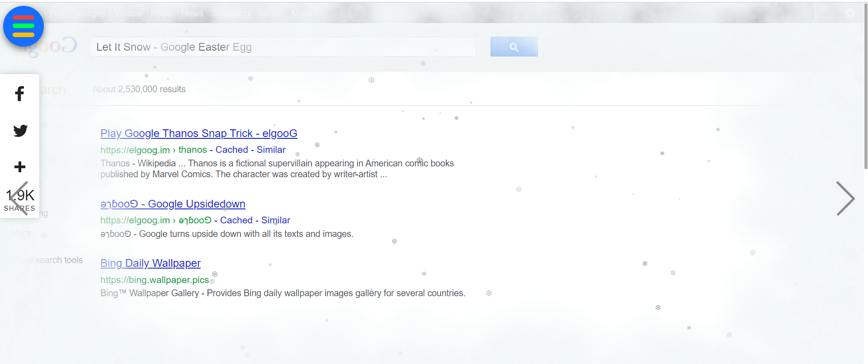Viewport: 868px width, 364px height.
Task: Click the blue magnifier search button
Action: point(514,47)
